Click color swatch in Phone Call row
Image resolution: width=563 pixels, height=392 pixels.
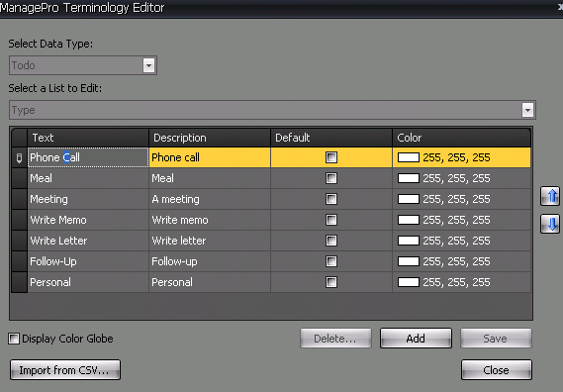(409, 157)
